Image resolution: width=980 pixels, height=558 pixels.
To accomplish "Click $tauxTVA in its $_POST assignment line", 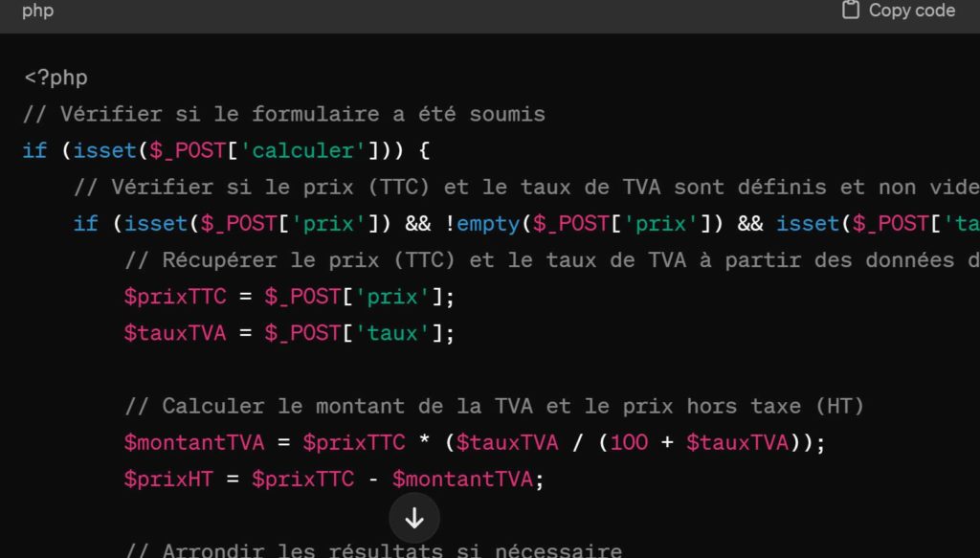I will (175, 333).
